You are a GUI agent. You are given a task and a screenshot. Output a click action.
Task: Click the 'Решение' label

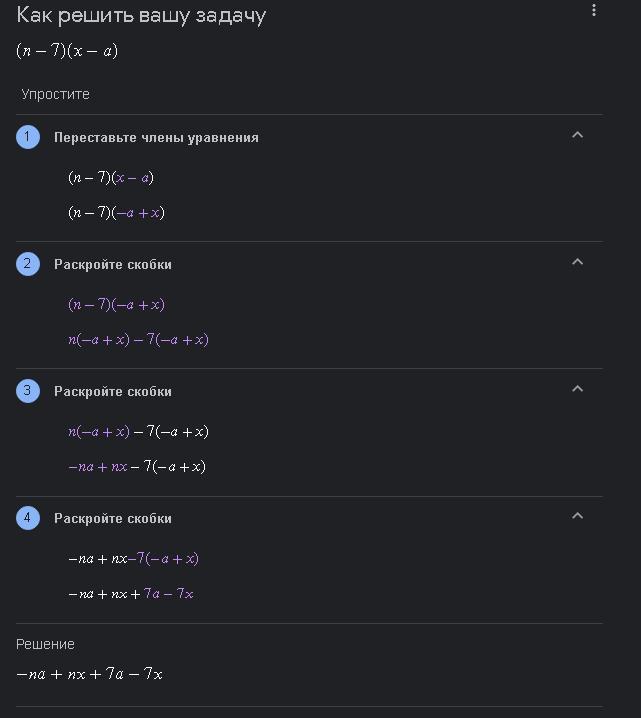(x=45, y=644)
